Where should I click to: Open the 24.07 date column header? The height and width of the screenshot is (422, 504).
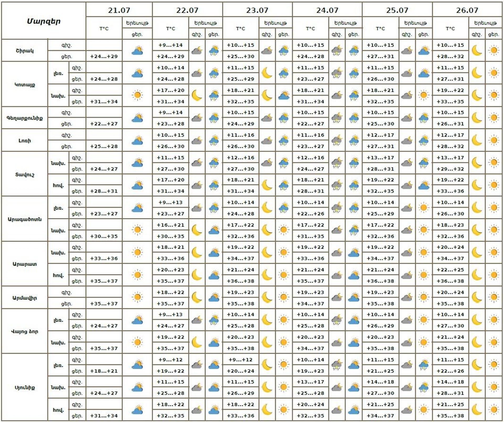pos(327,10)
